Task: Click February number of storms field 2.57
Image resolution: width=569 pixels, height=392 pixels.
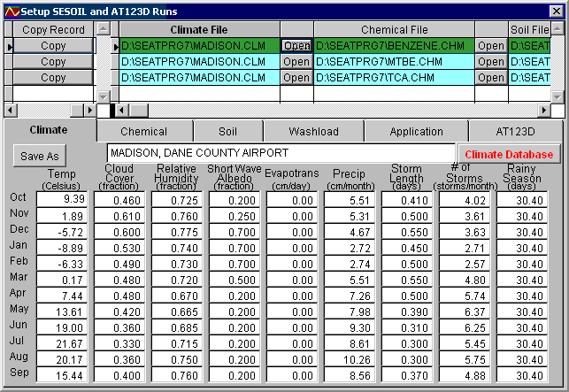Action: (x=464, y=264)
